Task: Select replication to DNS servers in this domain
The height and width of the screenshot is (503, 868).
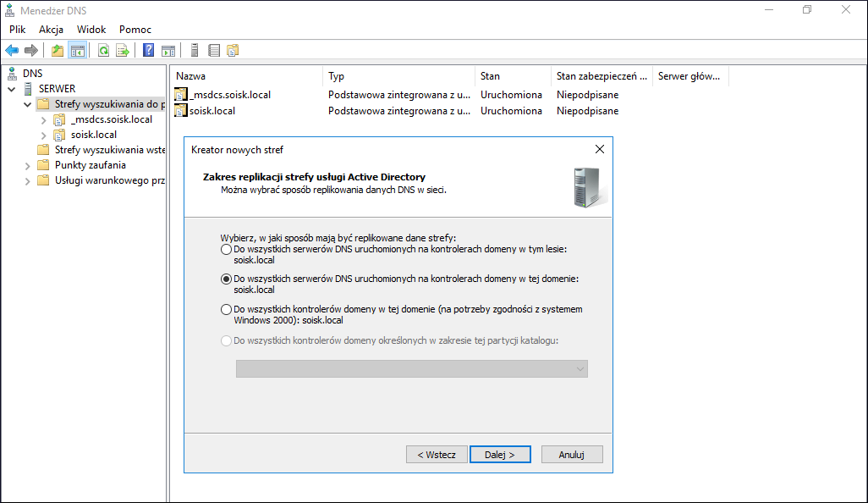Action: click(226, 279)
